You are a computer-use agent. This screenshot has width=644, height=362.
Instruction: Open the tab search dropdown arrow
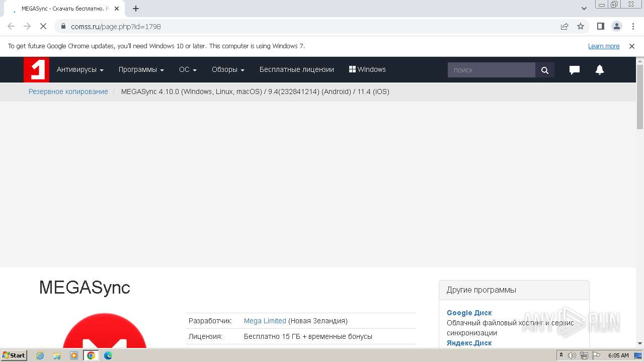click(584, 9)
